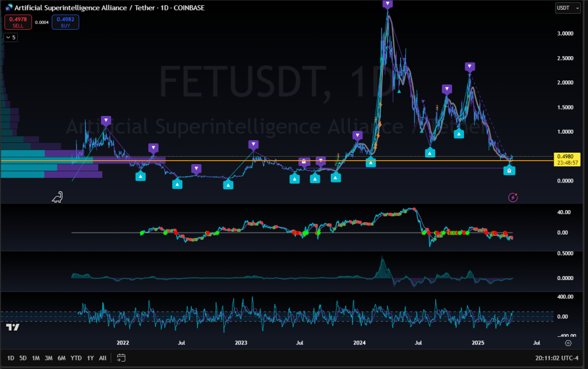
Task: Click the purple down-arrow marker between 2022 and Jul 2022
Action: click(x=153, y=148)
